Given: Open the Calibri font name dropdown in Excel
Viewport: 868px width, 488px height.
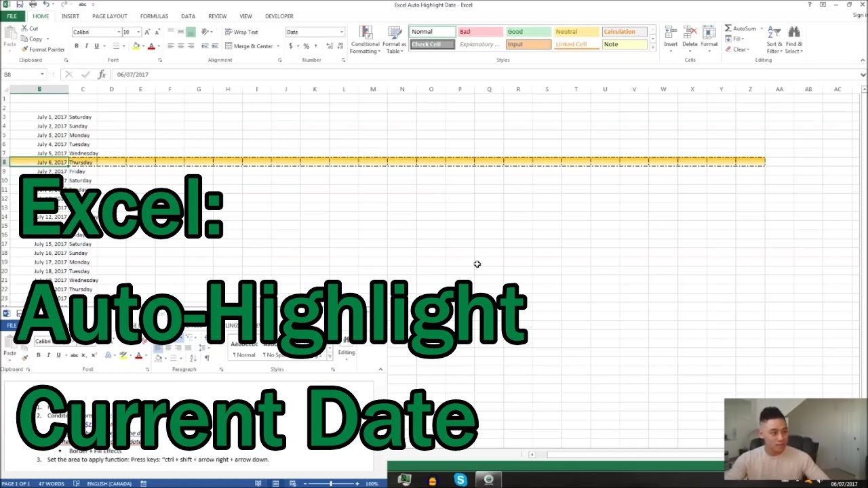Looking at the screenshot, I should coord(118,32).
